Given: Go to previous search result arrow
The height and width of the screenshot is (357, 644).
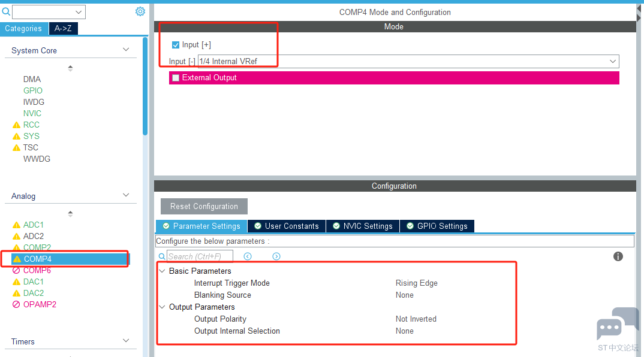Looking at the screenshot, I should click(248, 256).
